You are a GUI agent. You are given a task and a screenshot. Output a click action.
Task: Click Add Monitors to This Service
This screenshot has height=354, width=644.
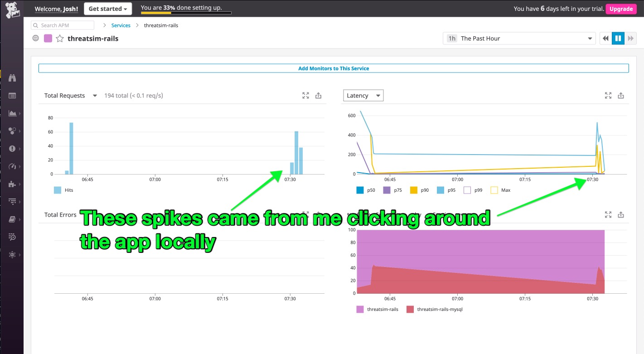pos(334,68)
